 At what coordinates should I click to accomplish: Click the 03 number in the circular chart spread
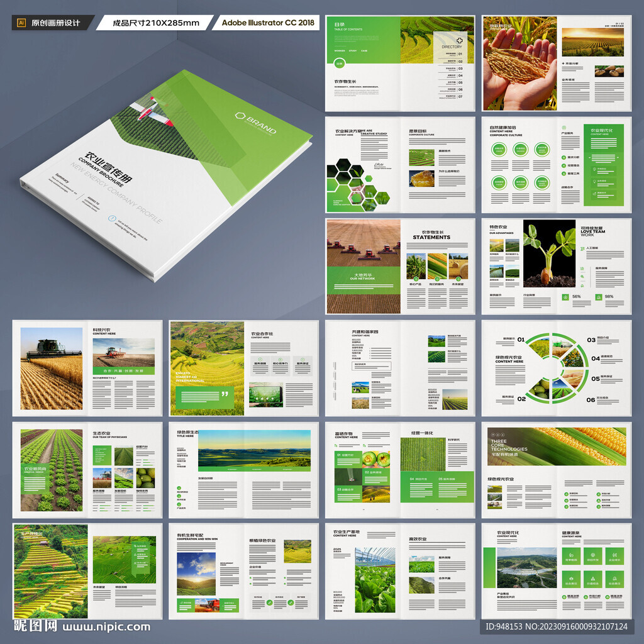[591, 340]
